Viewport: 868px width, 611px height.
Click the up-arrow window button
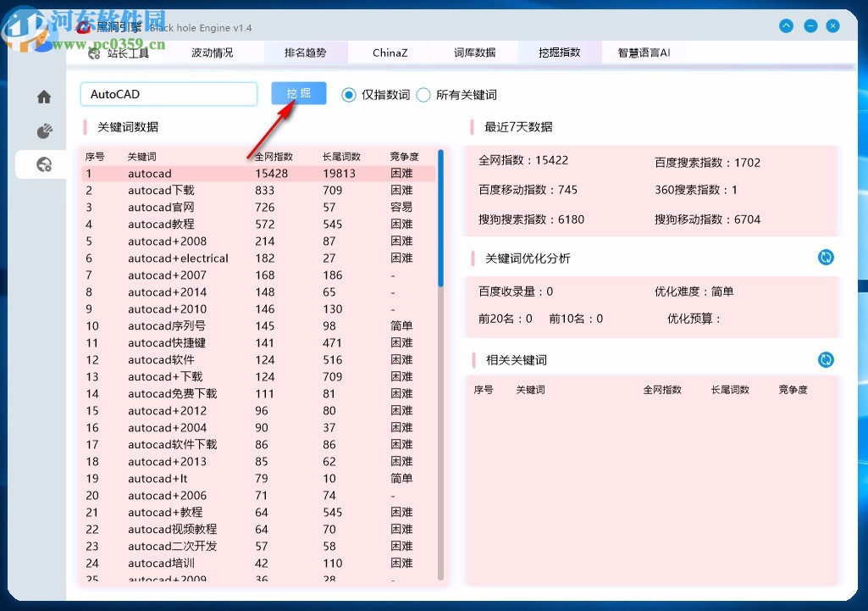coord(786,25)
